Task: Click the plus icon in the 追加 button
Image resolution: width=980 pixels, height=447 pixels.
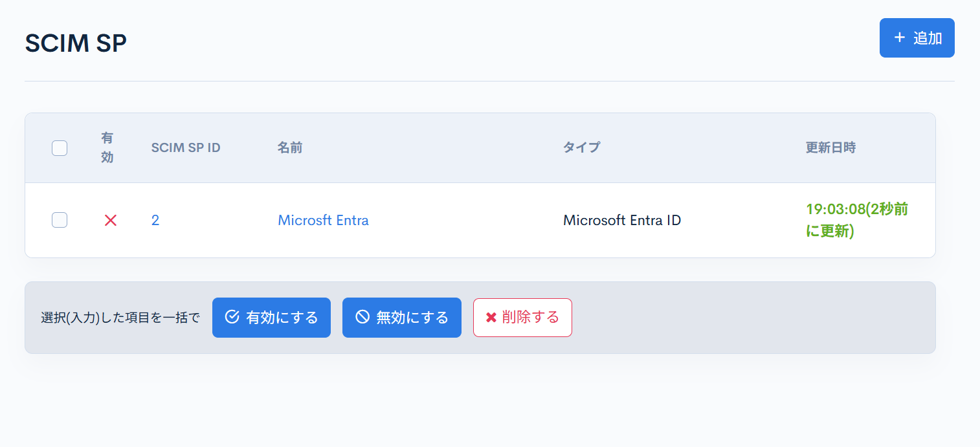Action: click(899, 38)
